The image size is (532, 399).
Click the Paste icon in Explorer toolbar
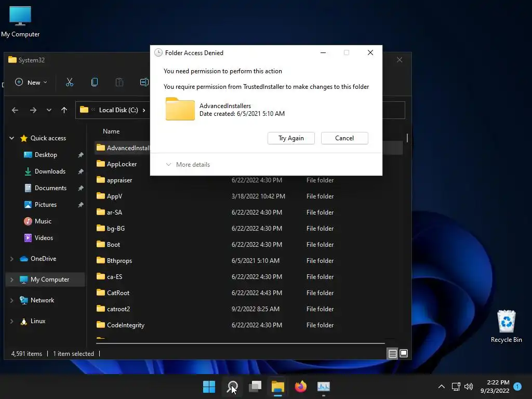point(119,82)
